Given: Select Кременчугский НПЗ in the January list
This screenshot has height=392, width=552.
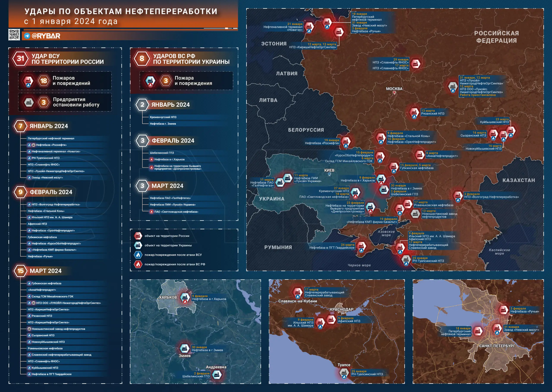Looking at the screenshot, I should tap(163, 117).
